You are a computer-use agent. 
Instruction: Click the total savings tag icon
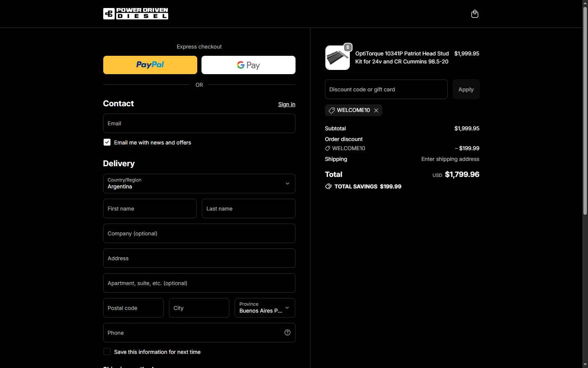(x=328, y=186)
